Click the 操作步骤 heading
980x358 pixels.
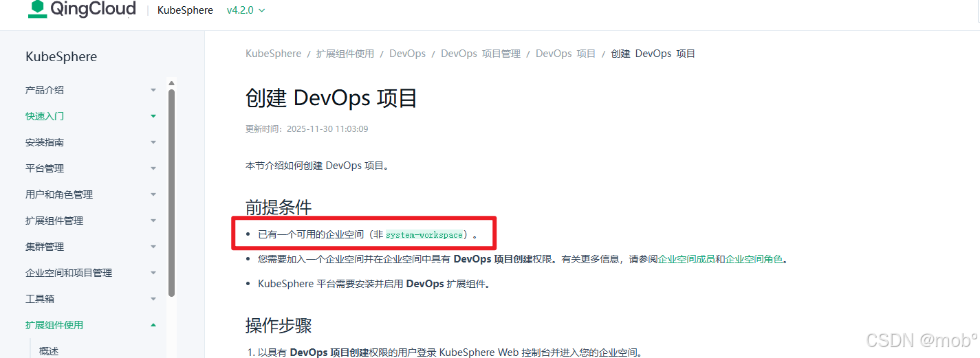(279, 325)
